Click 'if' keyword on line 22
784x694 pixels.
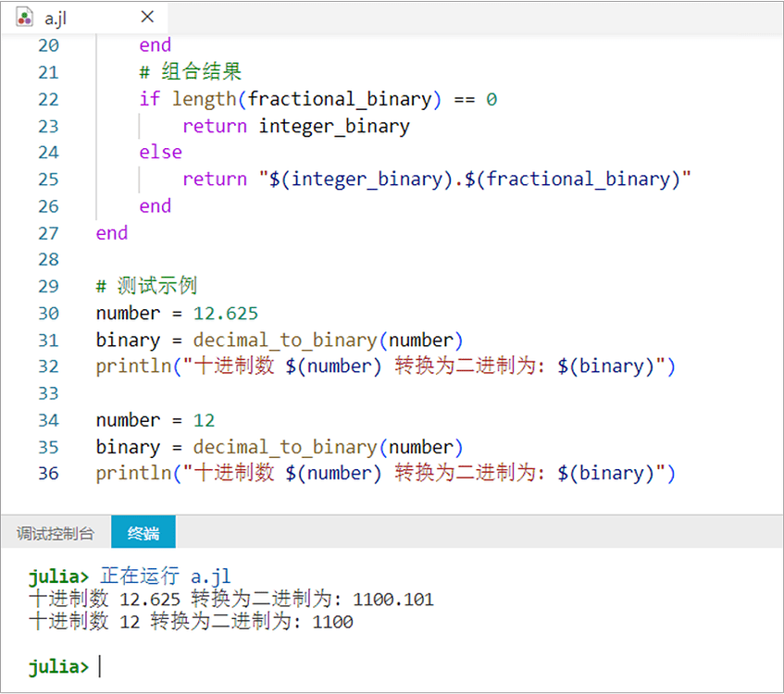click(150, 99)
